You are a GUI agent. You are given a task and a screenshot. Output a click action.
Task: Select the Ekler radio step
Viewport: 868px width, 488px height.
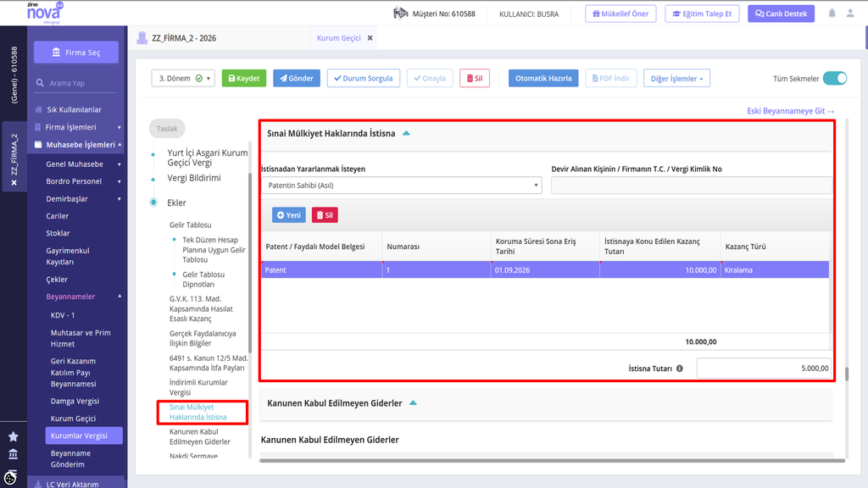153,202
